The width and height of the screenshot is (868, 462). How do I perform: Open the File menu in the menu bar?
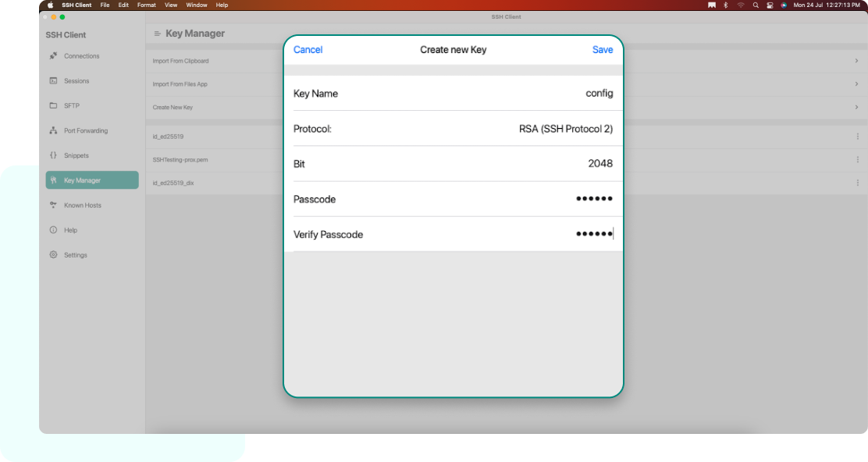(x=105, y=5)
